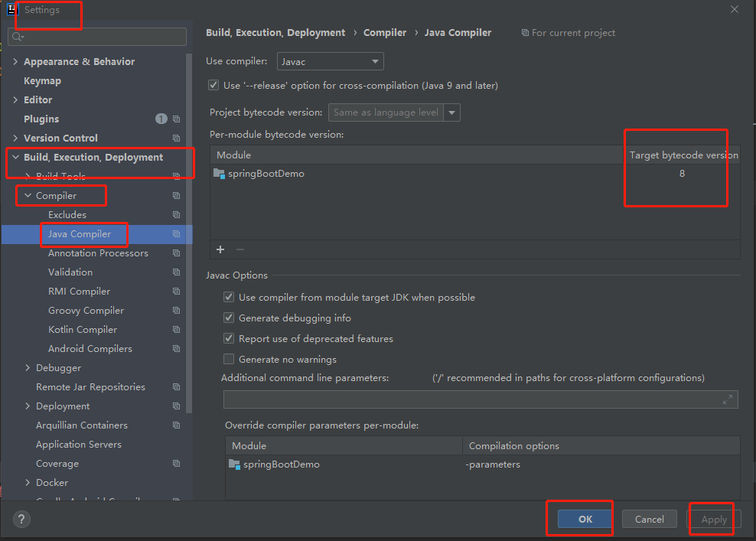
Task: Click the project-level icon on Remote Jar Repositories row
Action: coord(177,387)
